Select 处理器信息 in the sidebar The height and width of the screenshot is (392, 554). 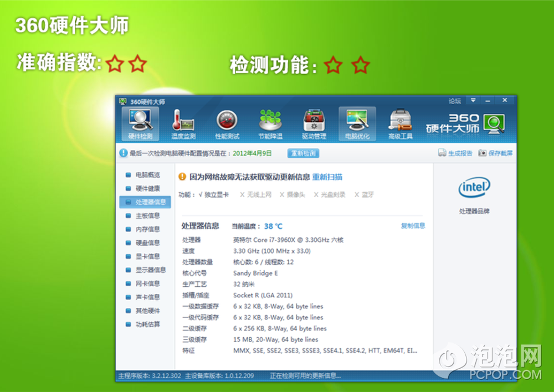[145, 202]
